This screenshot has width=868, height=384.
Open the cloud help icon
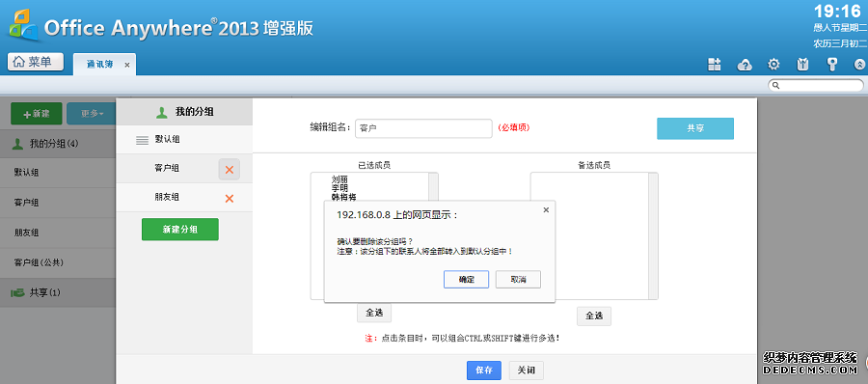[745, 65]
